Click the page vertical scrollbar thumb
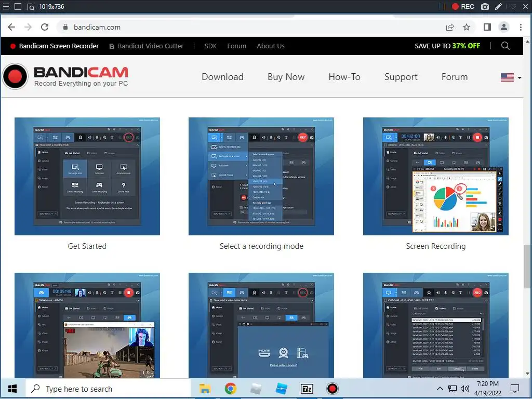The image size is (532, 399). [x=527, y=267]
